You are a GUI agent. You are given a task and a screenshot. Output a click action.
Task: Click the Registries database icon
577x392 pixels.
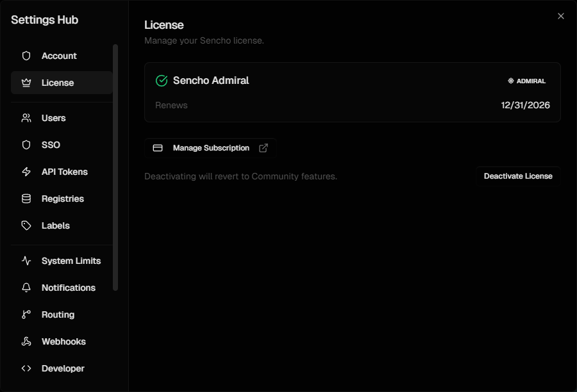point(26,199)
